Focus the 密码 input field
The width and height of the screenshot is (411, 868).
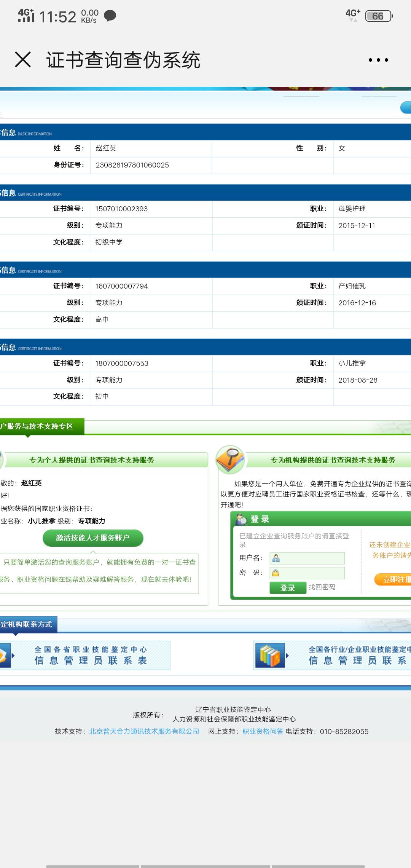click(307, 573)
